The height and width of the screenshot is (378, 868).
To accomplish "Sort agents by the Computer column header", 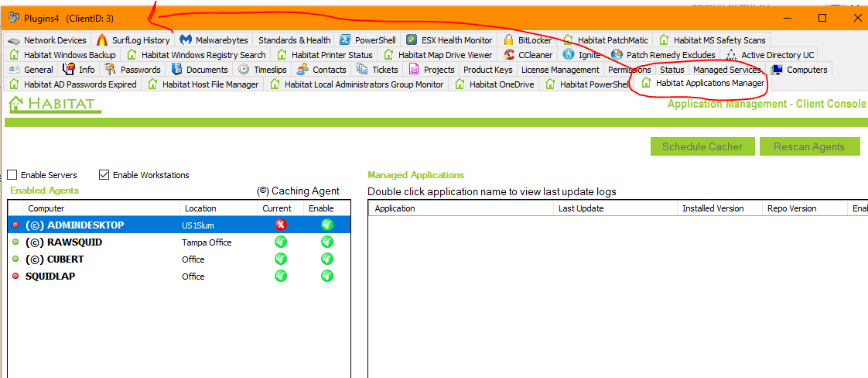I will (x=46, y=208).
